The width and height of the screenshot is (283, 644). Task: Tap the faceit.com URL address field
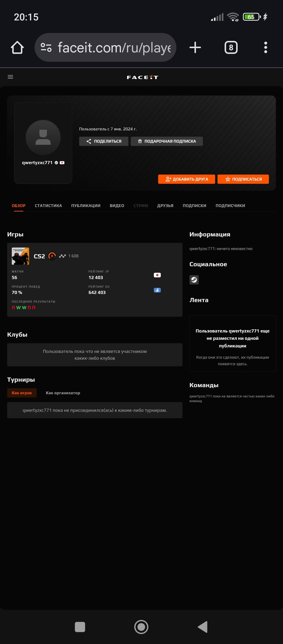click(114, 47)
